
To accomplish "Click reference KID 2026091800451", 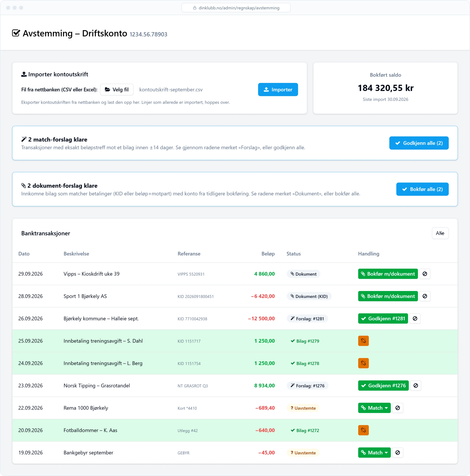I will tap(195, 296).
